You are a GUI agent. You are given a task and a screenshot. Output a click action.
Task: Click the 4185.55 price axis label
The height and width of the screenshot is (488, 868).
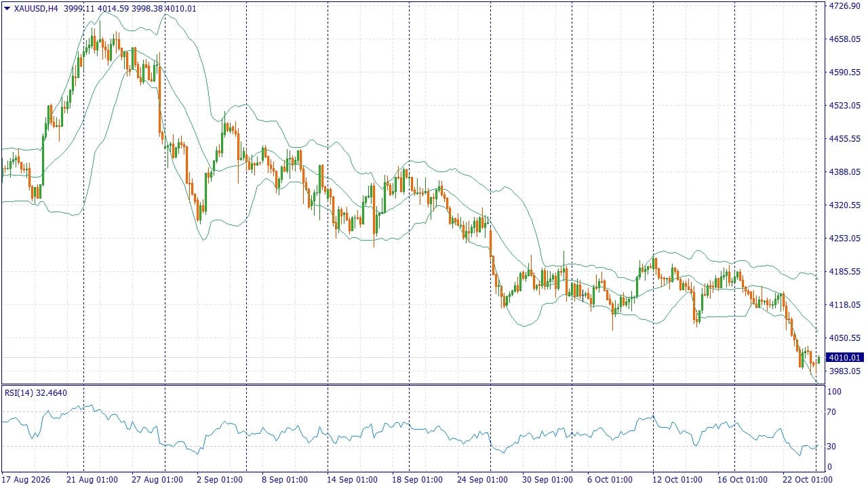(844, 271)
